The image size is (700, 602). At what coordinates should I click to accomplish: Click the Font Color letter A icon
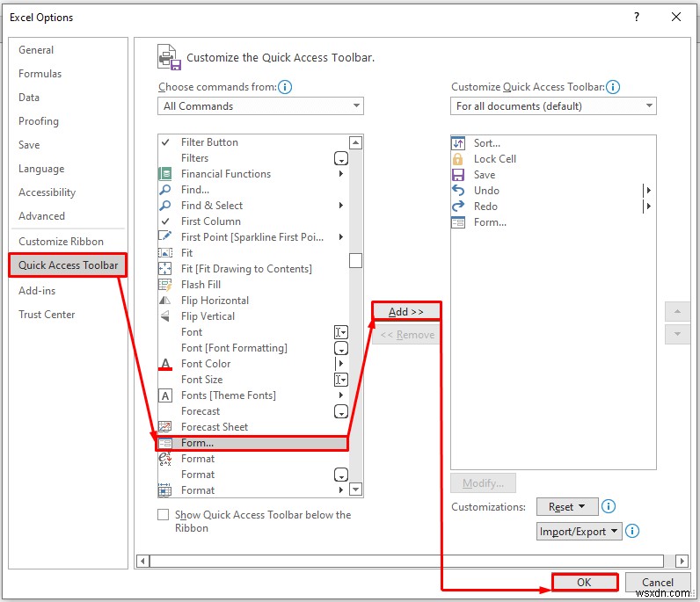(x=165, y=364)
